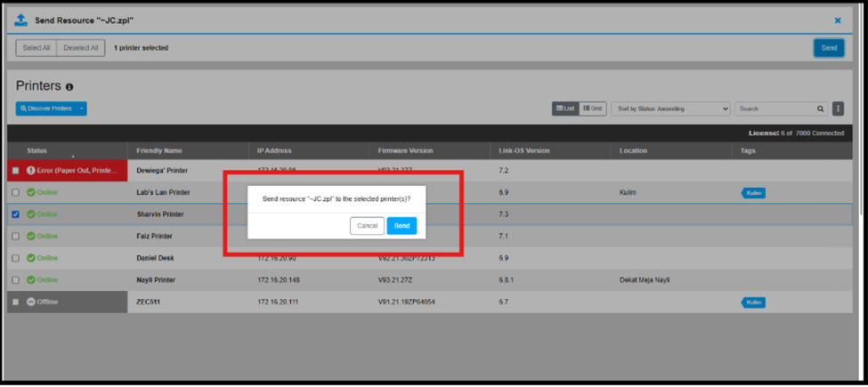Image resolution: width=868 pixels, height=387 pixels.
Task: Click IP address 172.16.20.111
Action: (x=278, y=302)
